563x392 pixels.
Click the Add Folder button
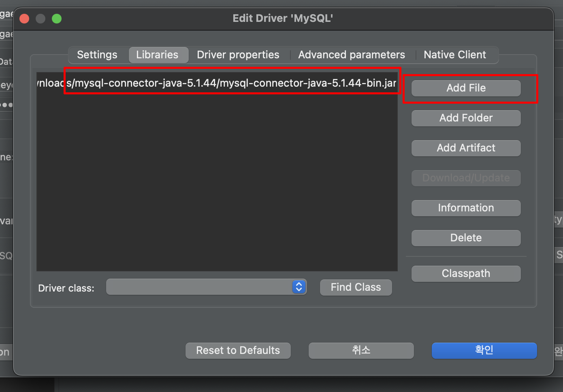pyautogui.click(x=466, y=118)
